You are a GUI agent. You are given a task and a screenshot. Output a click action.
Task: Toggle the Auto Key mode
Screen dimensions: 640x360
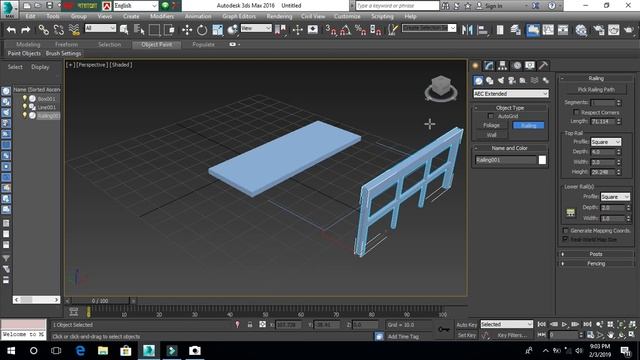(x=467, y=325)
